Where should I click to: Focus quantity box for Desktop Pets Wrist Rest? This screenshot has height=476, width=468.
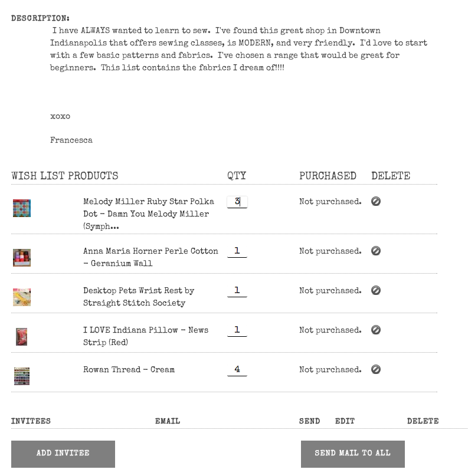point(237,291)
